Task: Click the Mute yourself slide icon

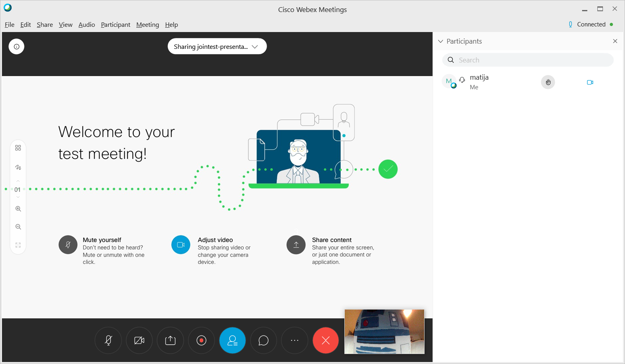Action: 68,245
